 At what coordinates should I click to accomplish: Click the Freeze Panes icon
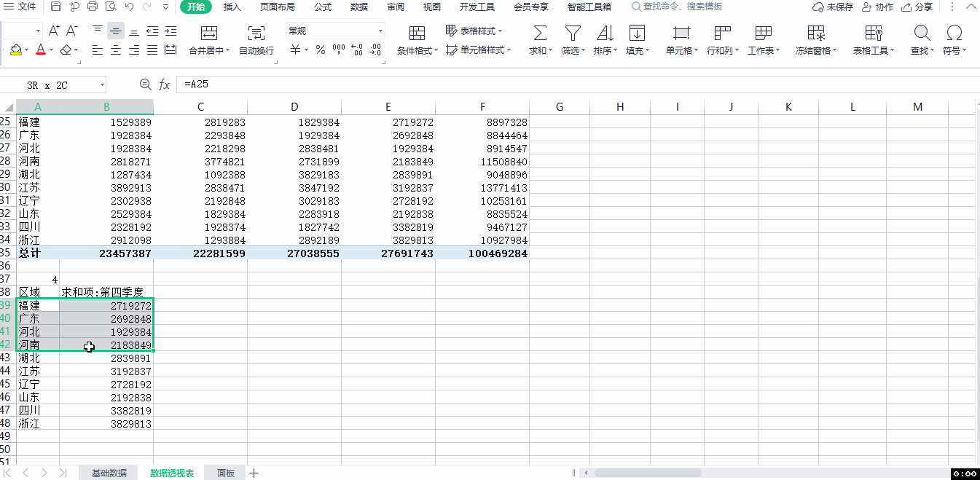(816, 33)
